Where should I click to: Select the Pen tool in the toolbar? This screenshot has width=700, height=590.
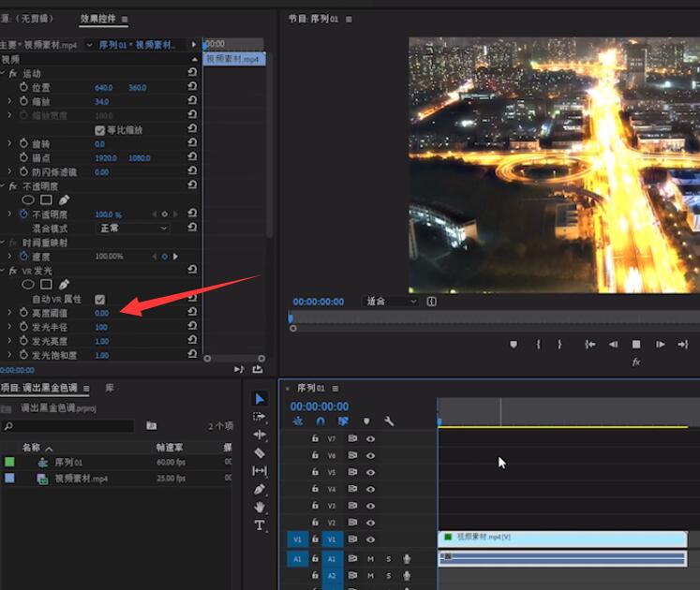260,489
